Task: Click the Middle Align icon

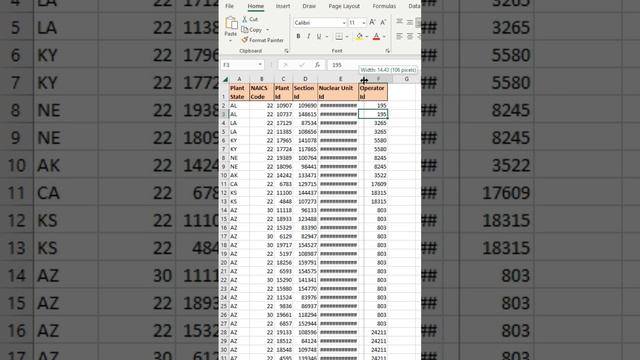Action: [410, 22]
